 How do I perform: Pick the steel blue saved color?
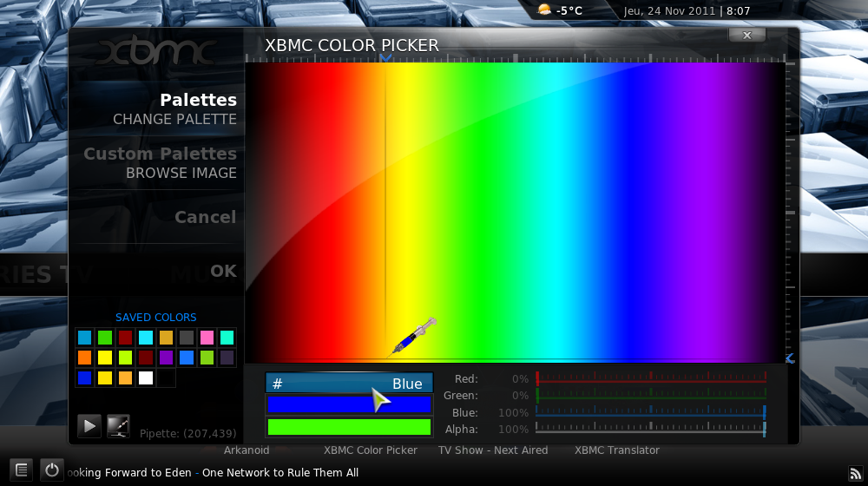tap(85, 337)
